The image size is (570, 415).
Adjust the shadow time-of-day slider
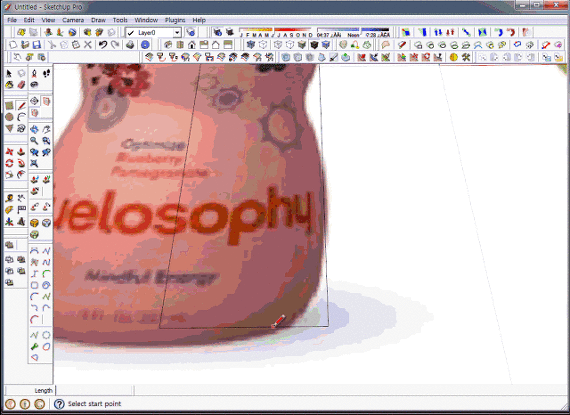click(x=353, y=32)
